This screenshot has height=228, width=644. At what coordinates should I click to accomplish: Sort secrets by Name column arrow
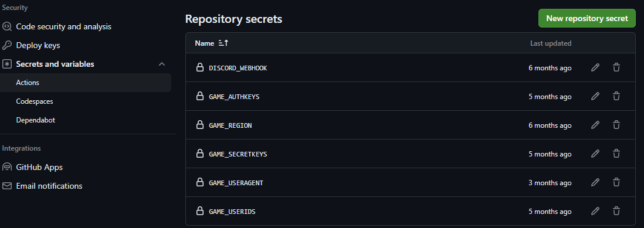click(223, 43)
